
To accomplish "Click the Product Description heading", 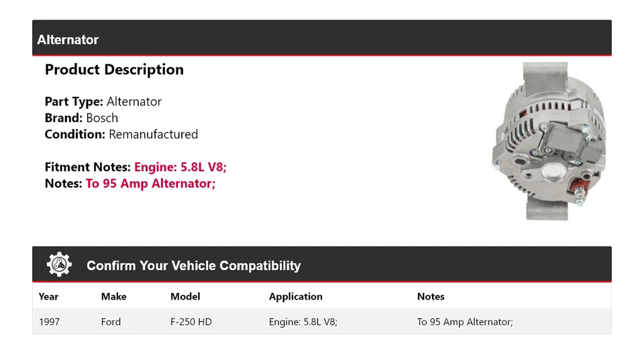I will (x=114, y=70).
